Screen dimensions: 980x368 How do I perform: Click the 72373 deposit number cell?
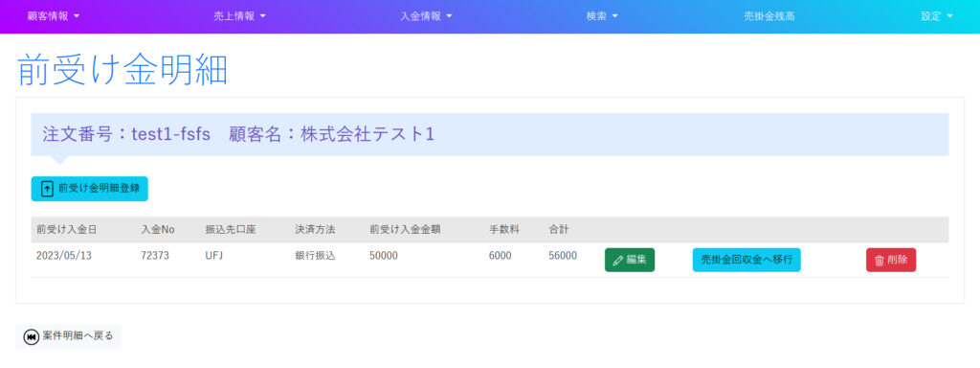pyautogui.click(x=155, y=256)
